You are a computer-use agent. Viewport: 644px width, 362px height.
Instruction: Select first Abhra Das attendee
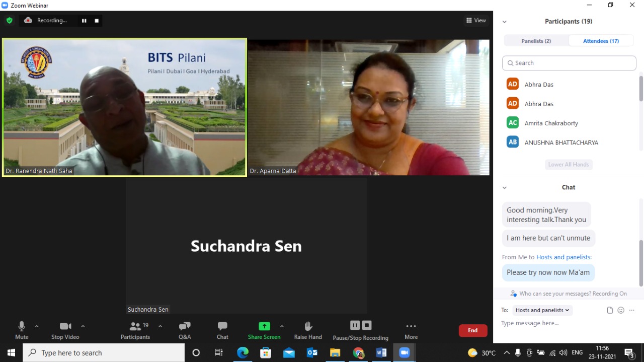(x=569, y=84)
